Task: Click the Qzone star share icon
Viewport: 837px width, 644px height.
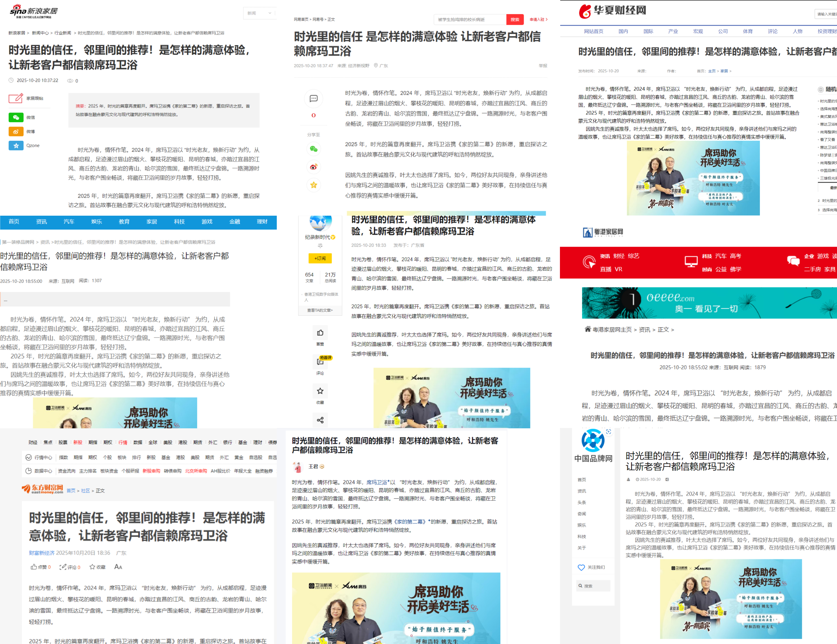Action: 16,146
